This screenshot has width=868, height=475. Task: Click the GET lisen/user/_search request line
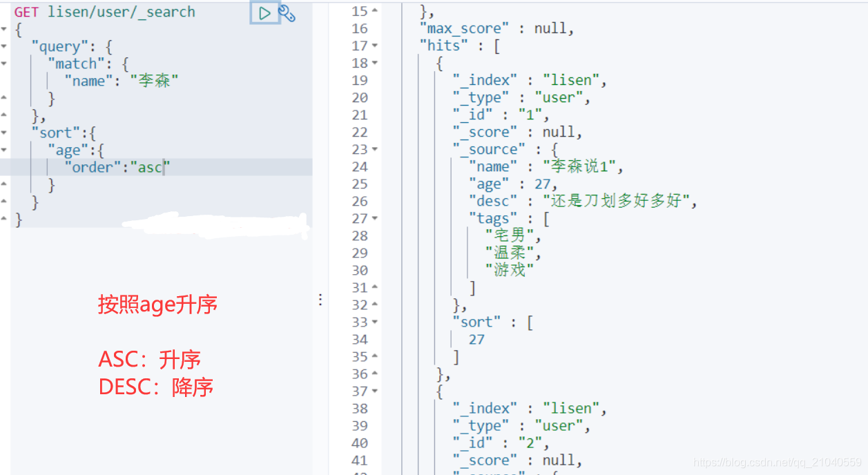point(104,12)
